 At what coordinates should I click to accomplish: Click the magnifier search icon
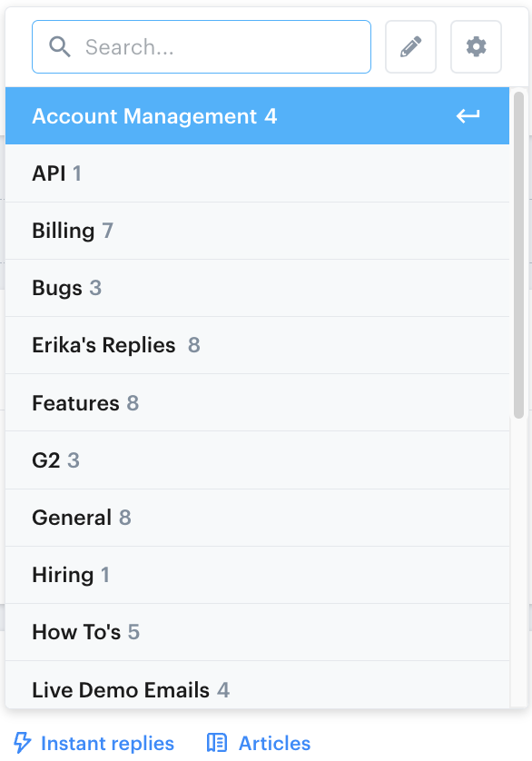(60, 47)
